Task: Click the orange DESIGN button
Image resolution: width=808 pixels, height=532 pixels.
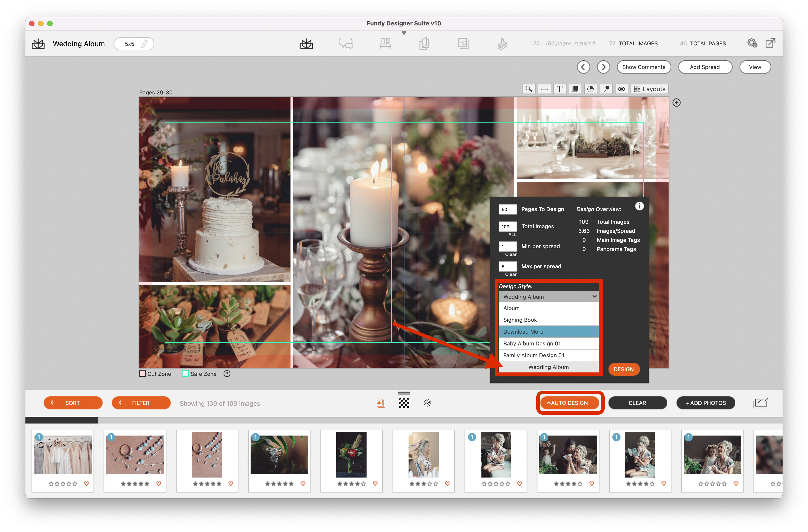Action: (x=624, y=369)
